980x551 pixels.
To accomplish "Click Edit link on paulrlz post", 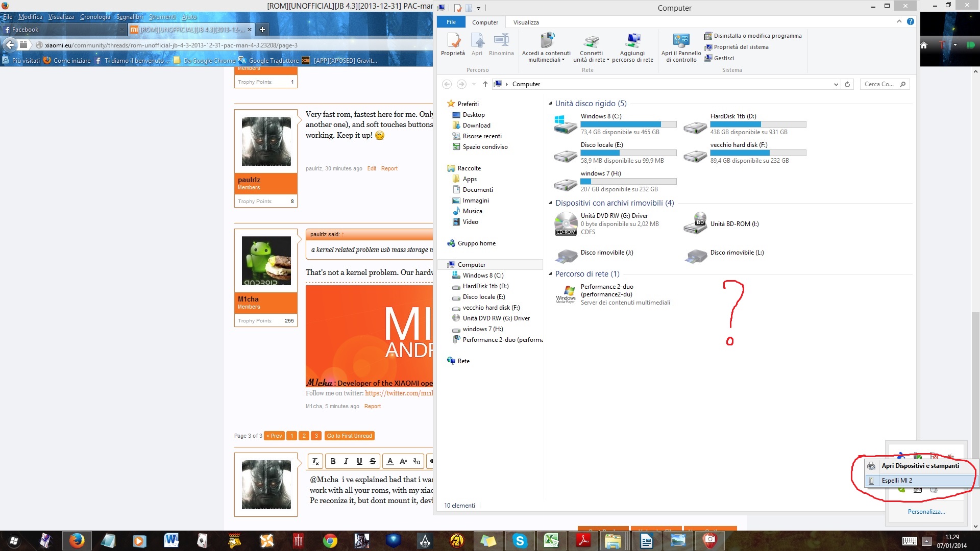I will 372,168.
